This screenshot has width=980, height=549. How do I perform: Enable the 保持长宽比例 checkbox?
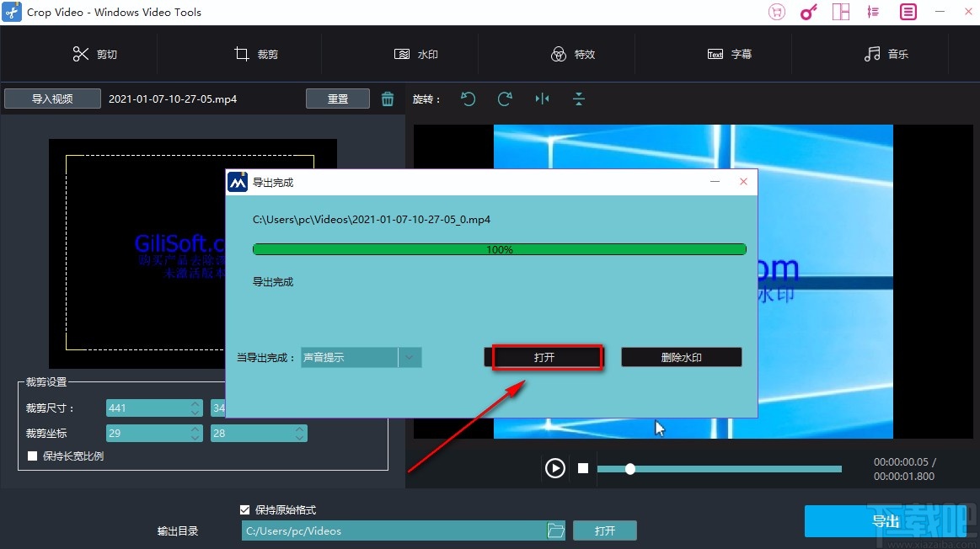(32, 456)
